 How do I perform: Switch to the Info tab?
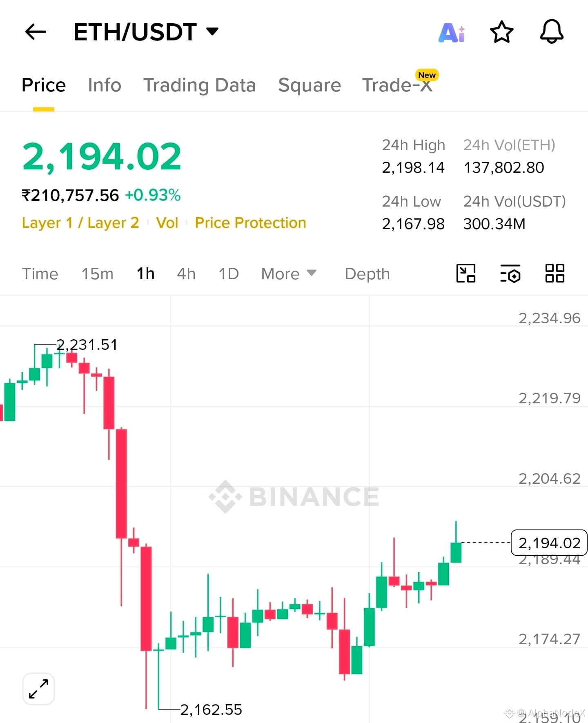point(105,85)
